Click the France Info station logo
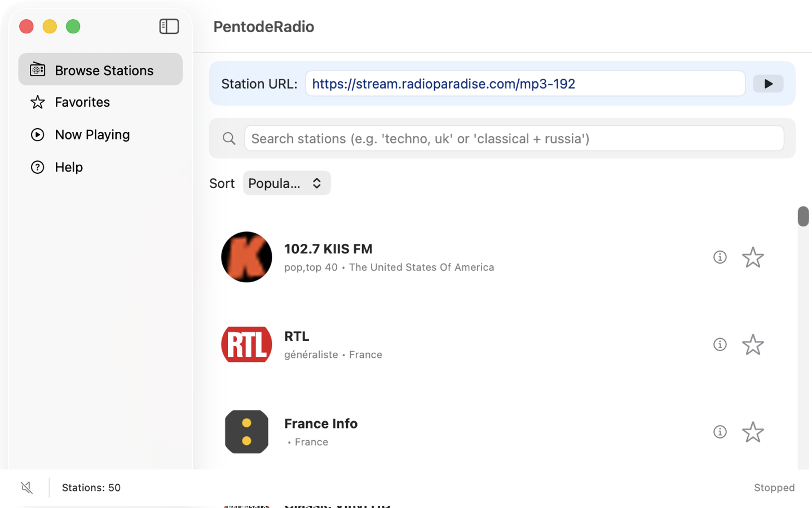Image resolution: width=812 pixels, height=508 pixels. (246, 432)
